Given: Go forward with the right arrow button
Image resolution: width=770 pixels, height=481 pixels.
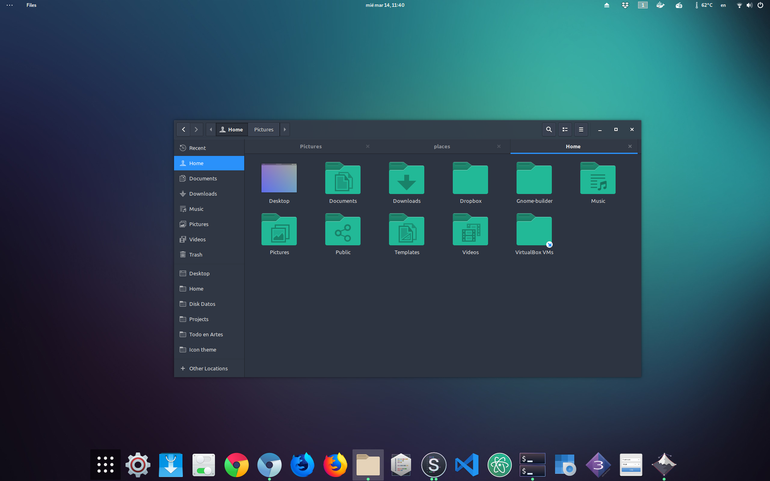Looking at the screenshot, I should point(196,130).
